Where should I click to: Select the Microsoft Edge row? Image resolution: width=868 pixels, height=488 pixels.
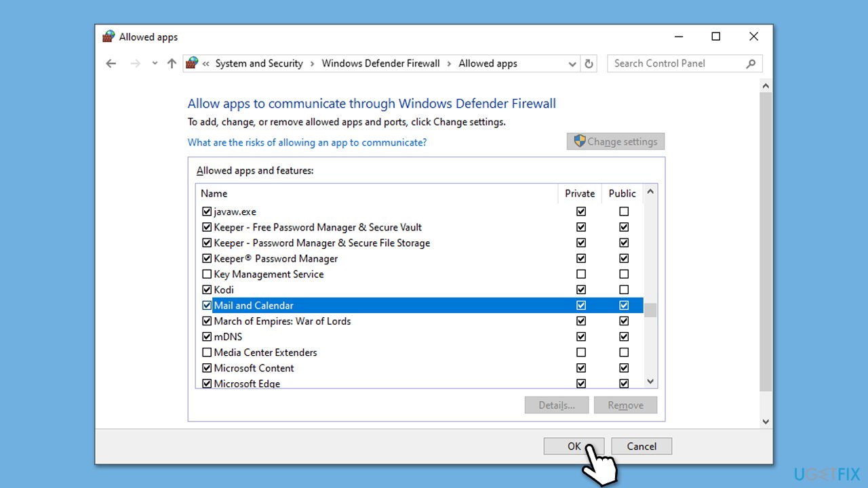[420, 383]
